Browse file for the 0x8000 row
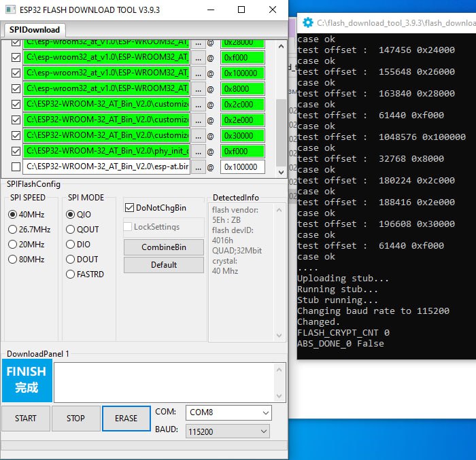The width and height of the screenshot is (476, 460). click(199, 89)
